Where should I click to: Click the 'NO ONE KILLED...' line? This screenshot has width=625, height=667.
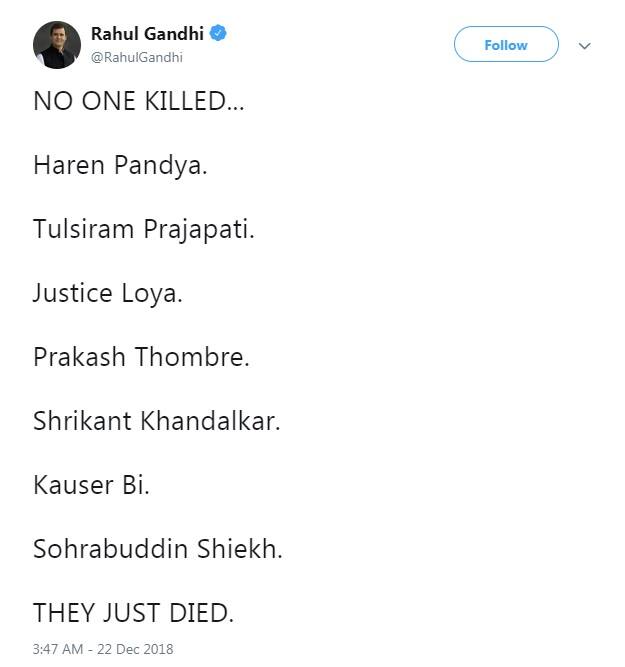coord(137,101)
